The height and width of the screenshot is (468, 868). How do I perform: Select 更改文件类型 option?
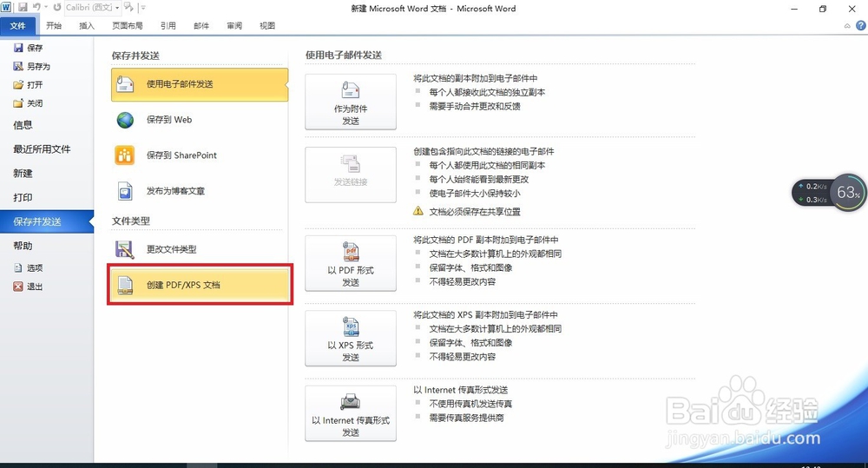(200, 249)
